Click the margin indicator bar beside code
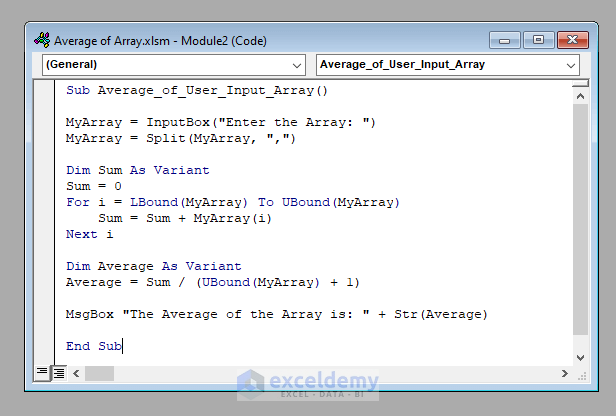Image resolution: width=616 pixels, height=416 pixels. coord(44,223)
